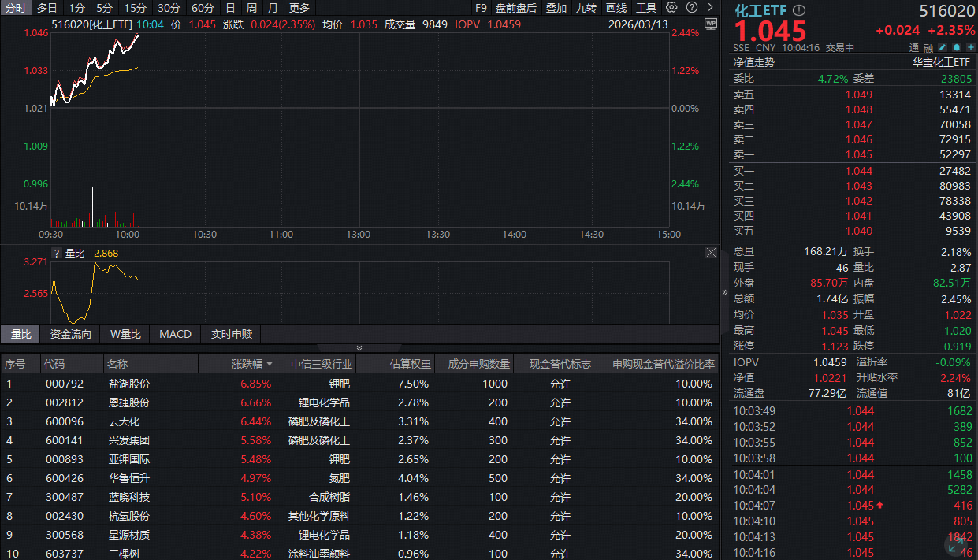Screen dimensions: 978x560
Task: Click floating shrink arrows icon bottom right
Action: [x=955, y=543]
